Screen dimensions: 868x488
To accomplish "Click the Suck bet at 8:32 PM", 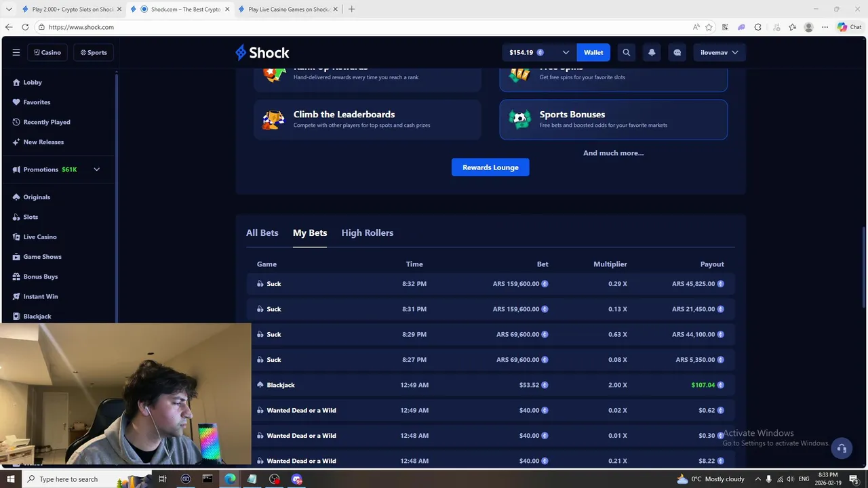I will (x=490, y=284).
